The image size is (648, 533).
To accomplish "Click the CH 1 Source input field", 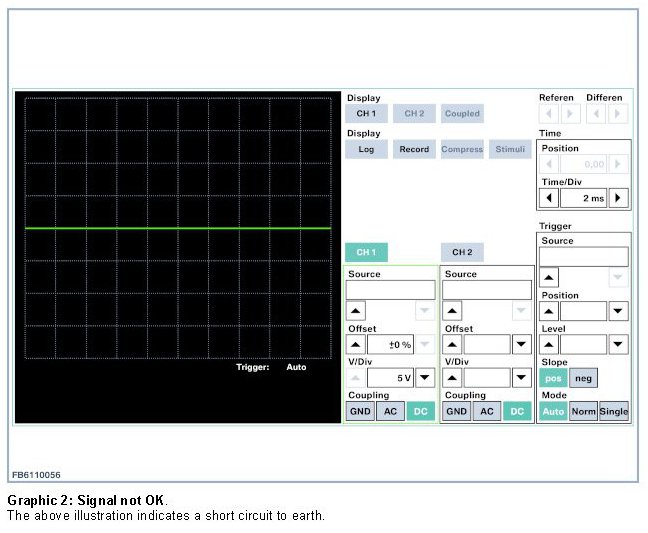I will (x=390, y=290).
